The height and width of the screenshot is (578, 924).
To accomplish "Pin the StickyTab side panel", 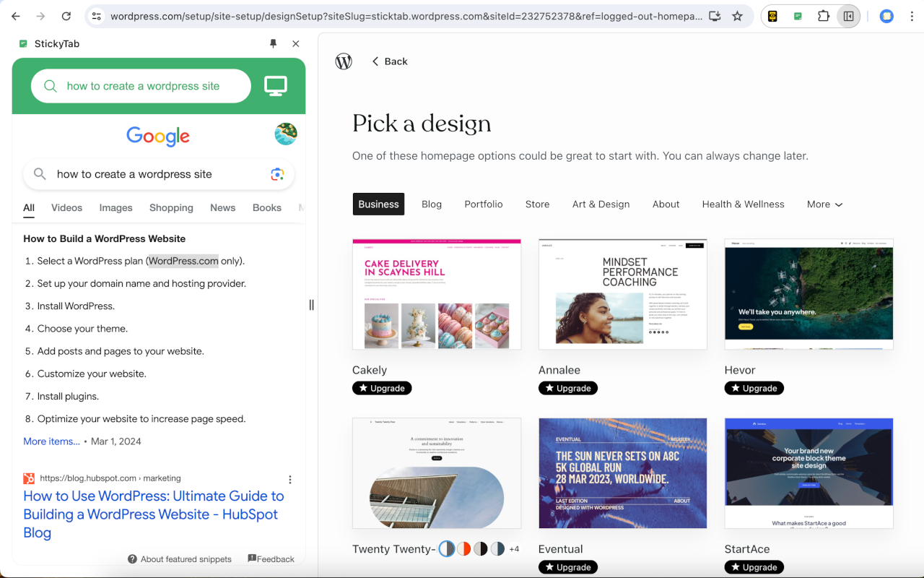I will tap(273, 44).
